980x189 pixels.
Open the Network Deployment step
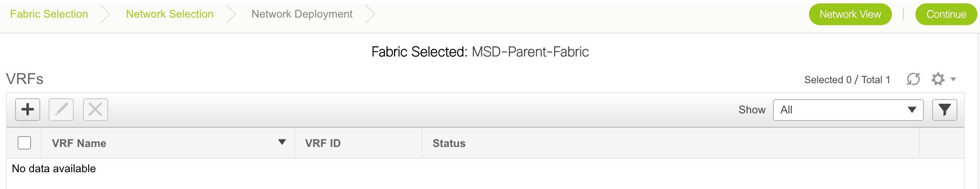(302, 14)
